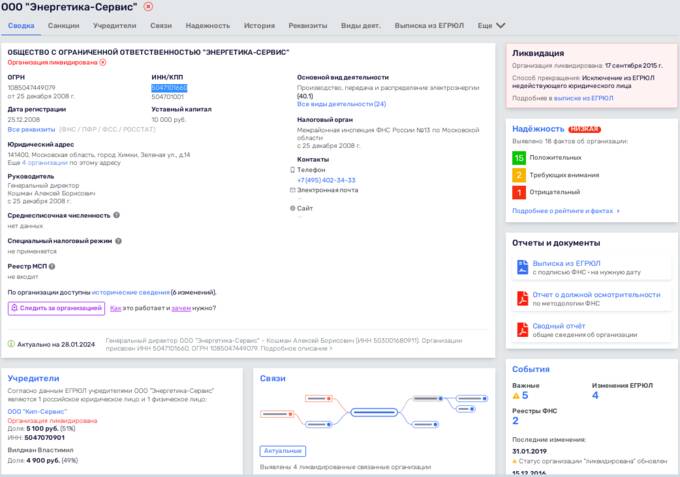Click the 'зачем' link
680x477 pixels.
(x=181, y=308)
